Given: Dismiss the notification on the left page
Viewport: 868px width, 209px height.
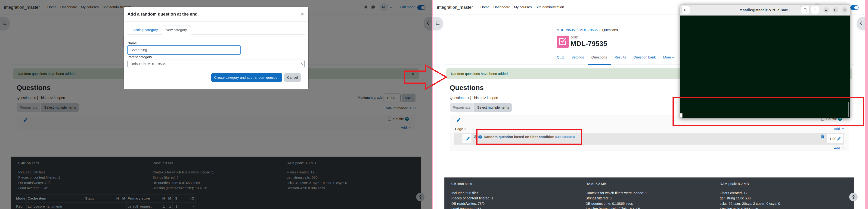Looking at the screenshot, I should pos(413,74).
